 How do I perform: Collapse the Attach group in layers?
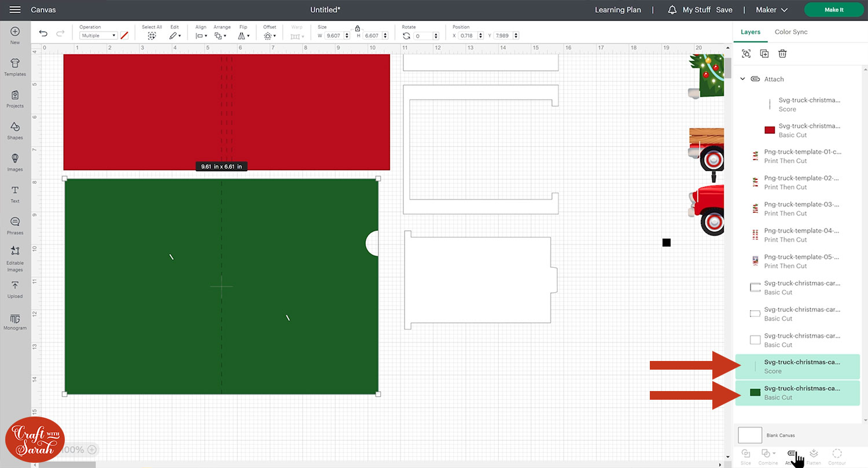pyautogui.click(x=743, y=79)
